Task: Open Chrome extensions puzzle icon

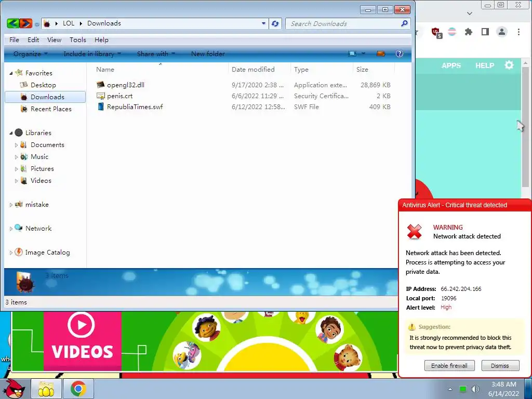Action: coord(469,32)
